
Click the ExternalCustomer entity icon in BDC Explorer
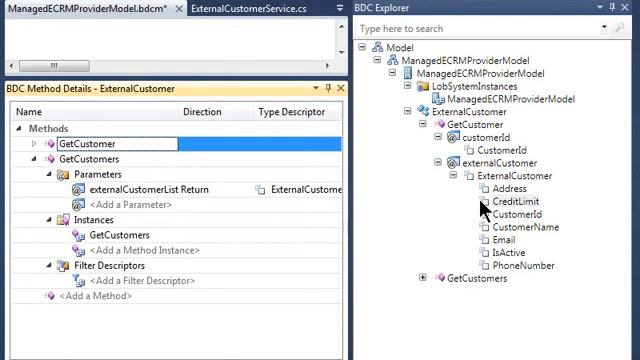pyautogui.click(x=423, y=111)
